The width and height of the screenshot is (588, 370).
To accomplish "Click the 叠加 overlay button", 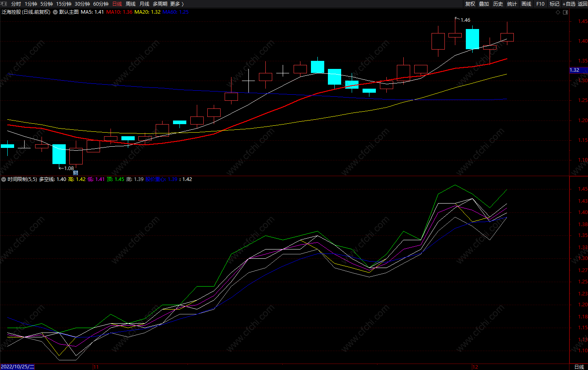I will coord(484,4).
